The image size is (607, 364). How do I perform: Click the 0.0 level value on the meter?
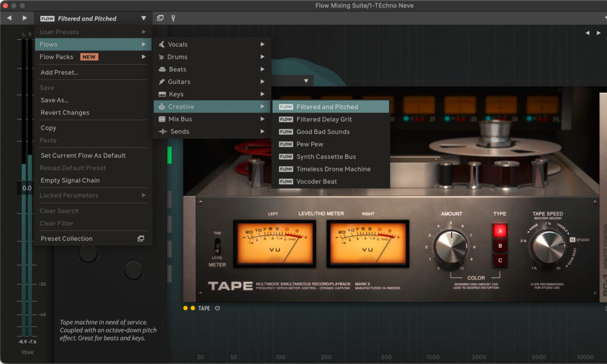27,188
